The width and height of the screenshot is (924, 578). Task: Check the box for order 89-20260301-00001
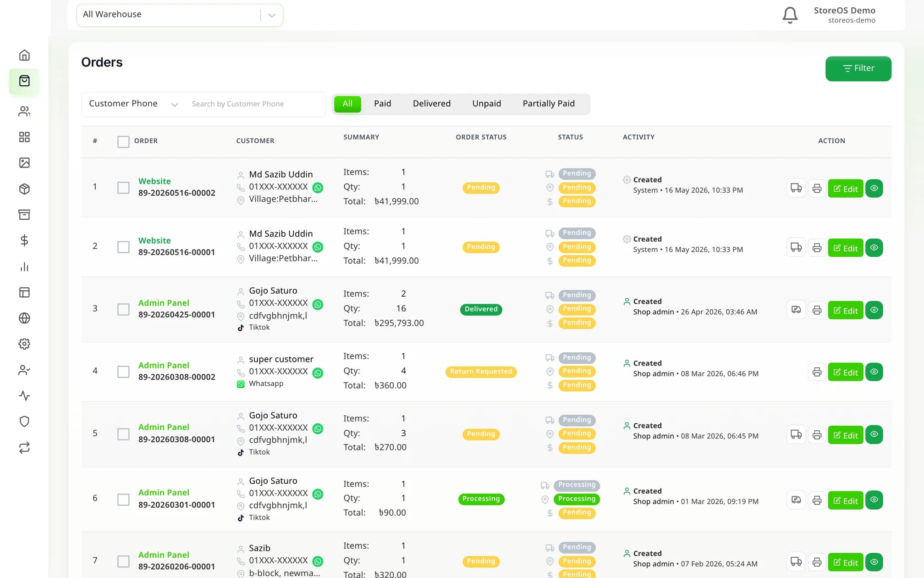click(123, 500)
